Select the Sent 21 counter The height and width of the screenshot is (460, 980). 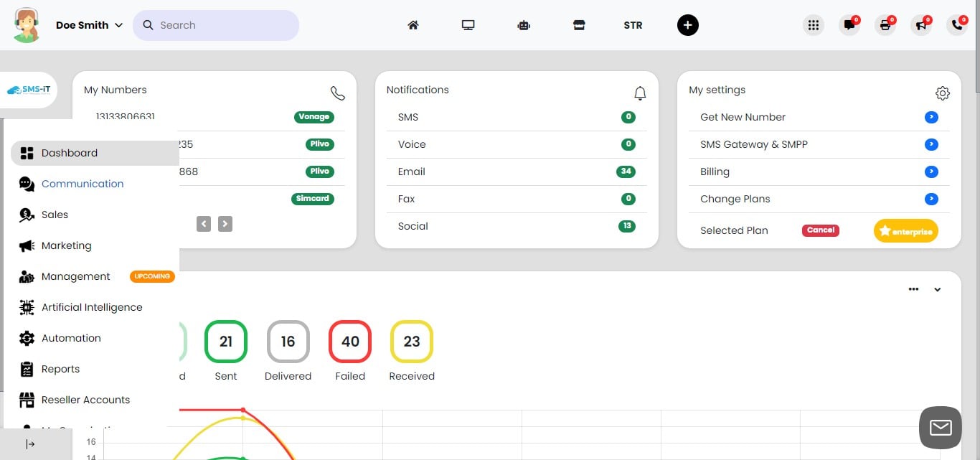tap(226, 342)
